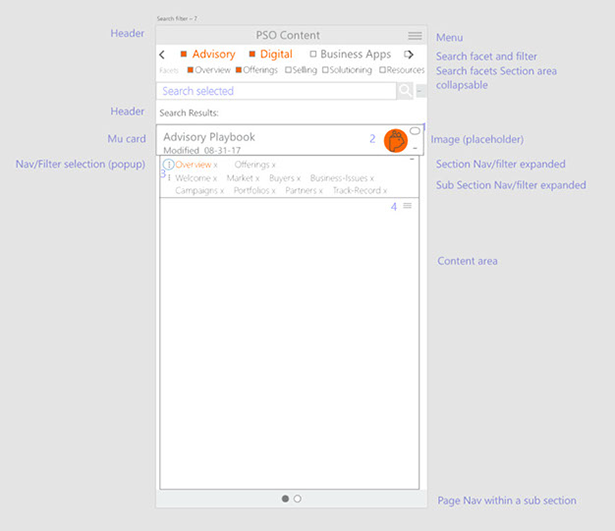Enable the Business Apps checkbox

coord(313,54)
